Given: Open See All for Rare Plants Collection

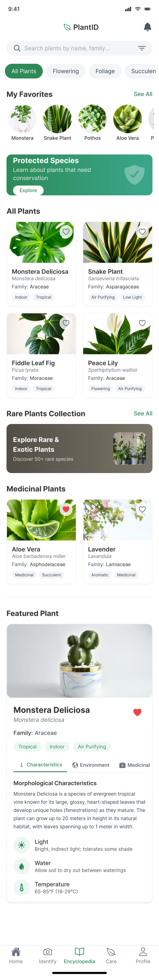Looking at the screenshot, I should [x=143, y=413].
